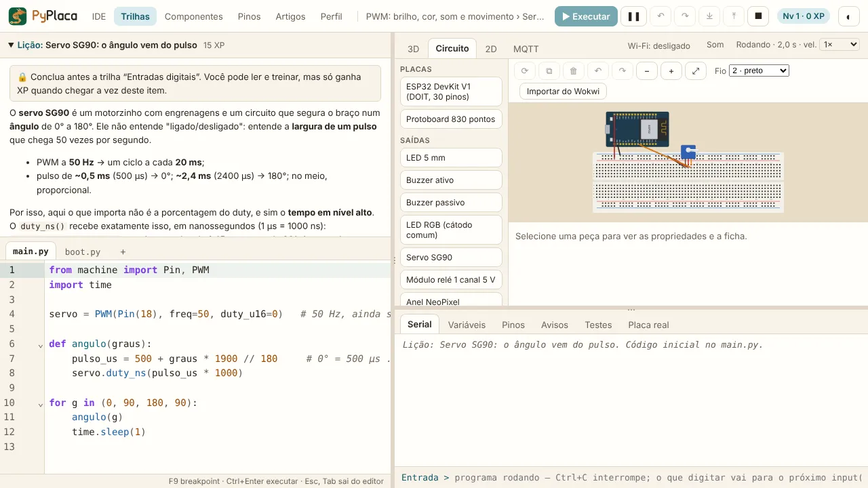Select the ESP32 board on the canvas
The image size is (868, 488).
coord(637,129)
